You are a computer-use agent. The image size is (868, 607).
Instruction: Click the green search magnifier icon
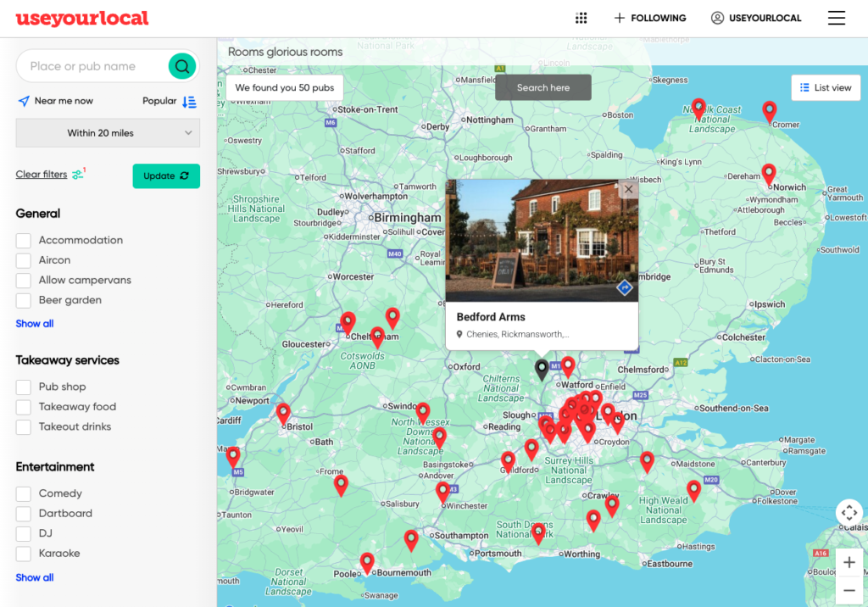[181, 66]
